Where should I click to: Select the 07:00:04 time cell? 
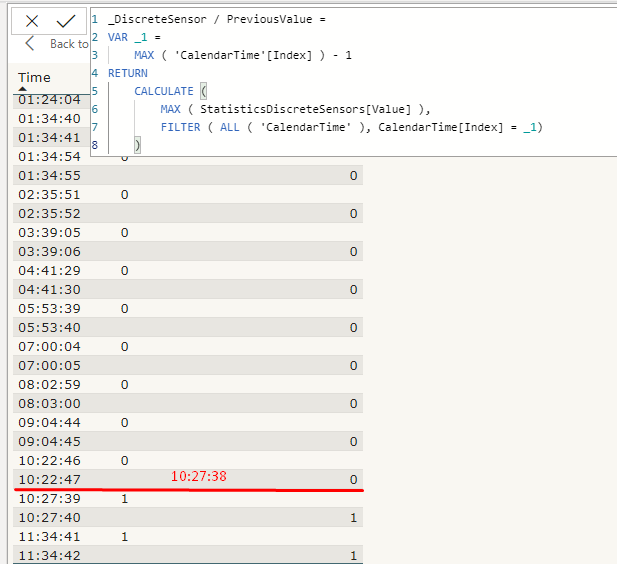(x=49, y=346)
